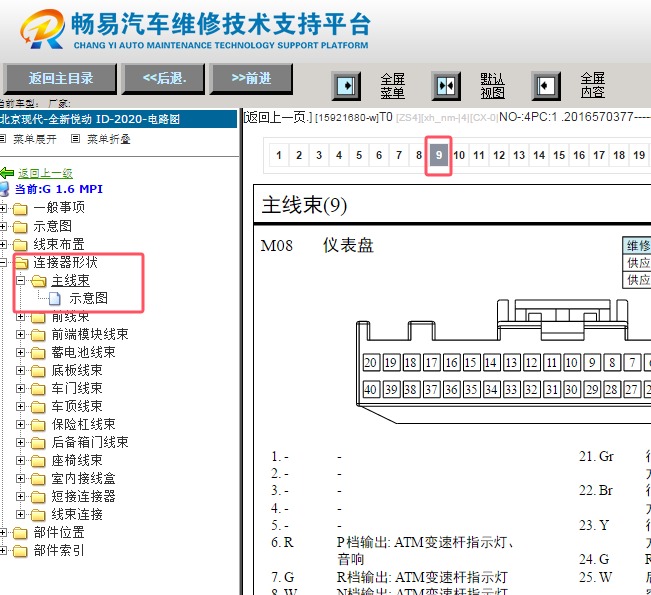Click the 示意图 document icon under 主线束
Screen dimensions: 651x595
54,298
